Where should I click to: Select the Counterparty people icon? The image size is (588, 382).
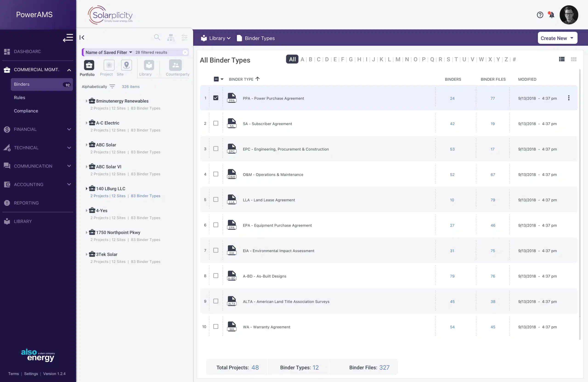click(x=175, y=65)
